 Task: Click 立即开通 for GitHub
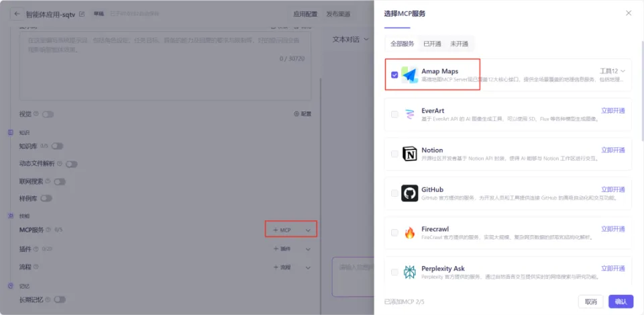pos(612,189)
